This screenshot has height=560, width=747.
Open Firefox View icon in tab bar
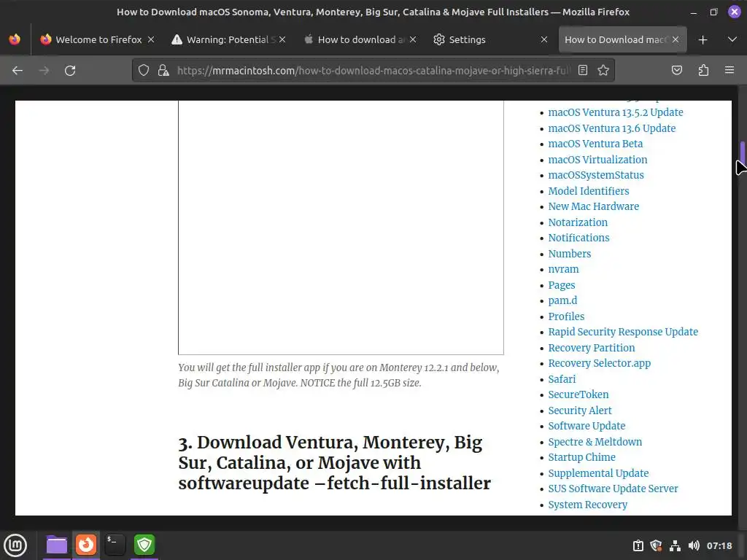point(15,39)
